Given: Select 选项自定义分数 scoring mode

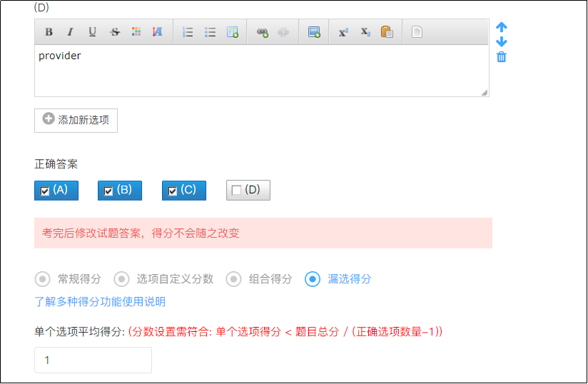Looking at the screenshot, I should pos(121,279).
